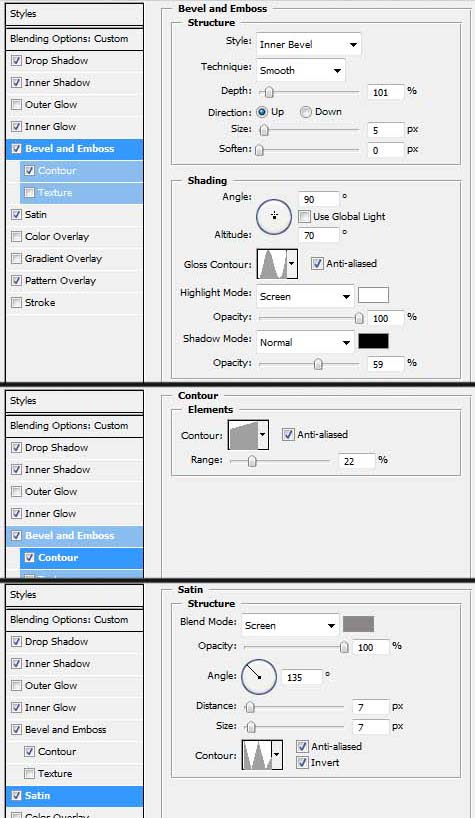Click the Bevel Contour shape thumbnail

click(x=243, y=435)
